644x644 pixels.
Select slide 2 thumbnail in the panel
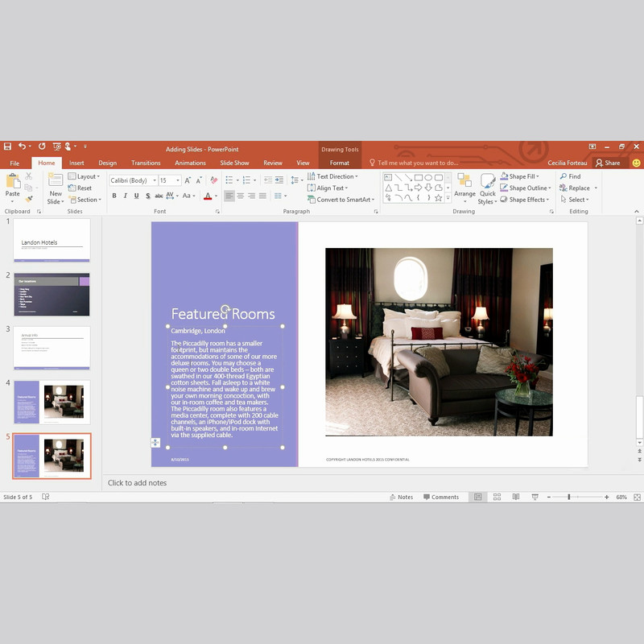pyautogui.click(x=52, y=294)
